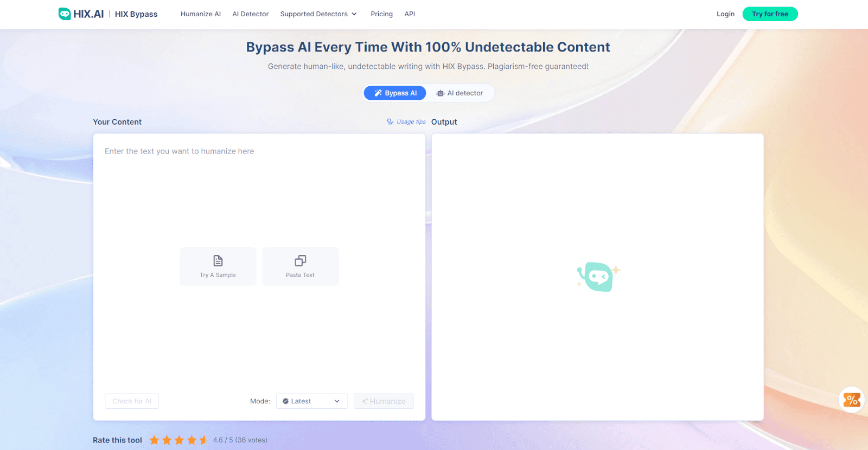This screenshot has width=868, height=450.
Task: Expand the Supported Detectors dropdown
Action: click(318, 14)
